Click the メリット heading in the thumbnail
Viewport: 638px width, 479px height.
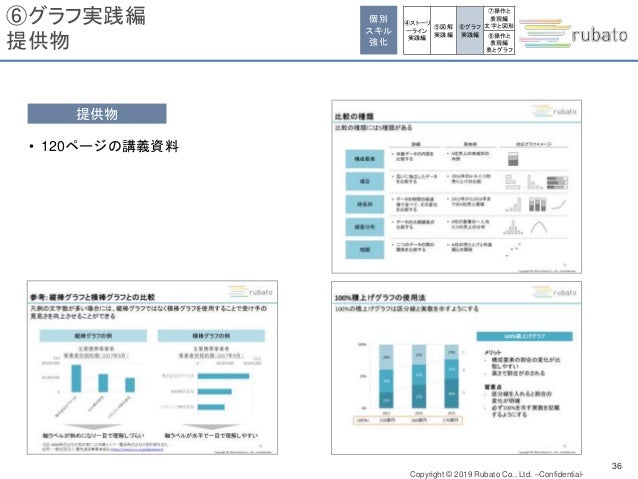pos(493,352)
